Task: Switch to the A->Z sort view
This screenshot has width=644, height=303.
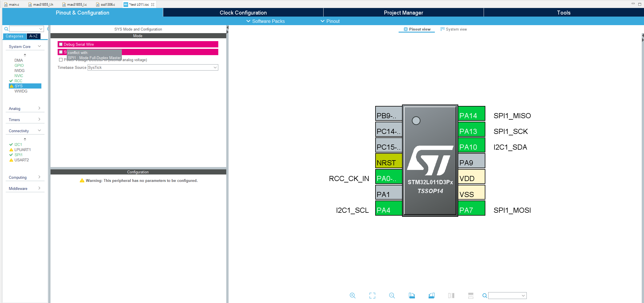Action: 33,36
